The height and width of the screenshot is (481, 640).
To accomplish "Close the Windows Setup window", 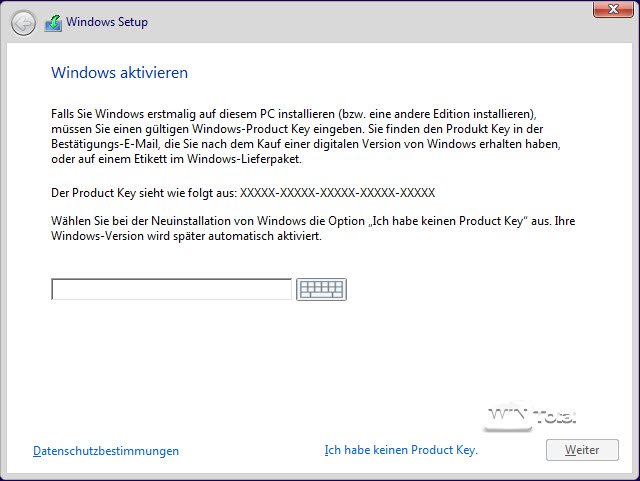I will coord(613,9).
